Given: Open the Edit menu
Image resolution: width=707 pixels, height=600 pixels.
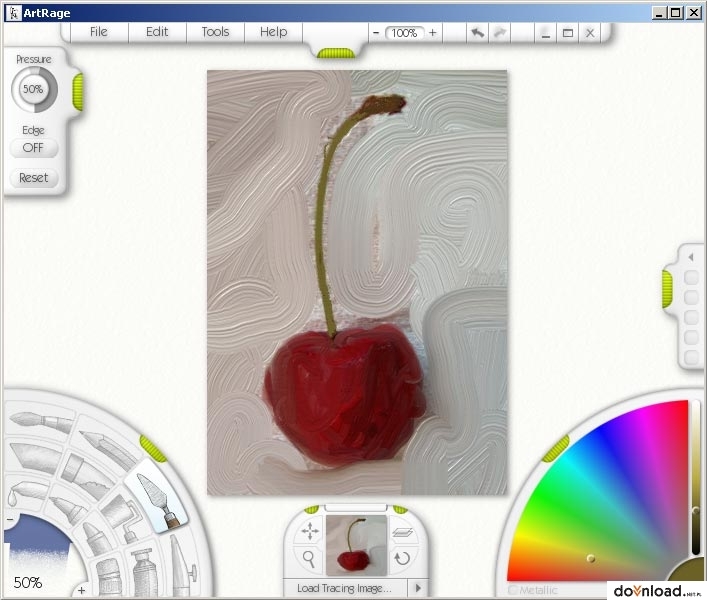Looking at the screenshot, I should click(157, 32).
